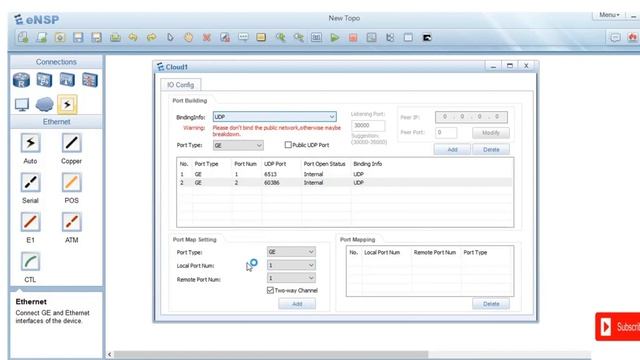Select the Connections lightning category icon

pos(67,104)
